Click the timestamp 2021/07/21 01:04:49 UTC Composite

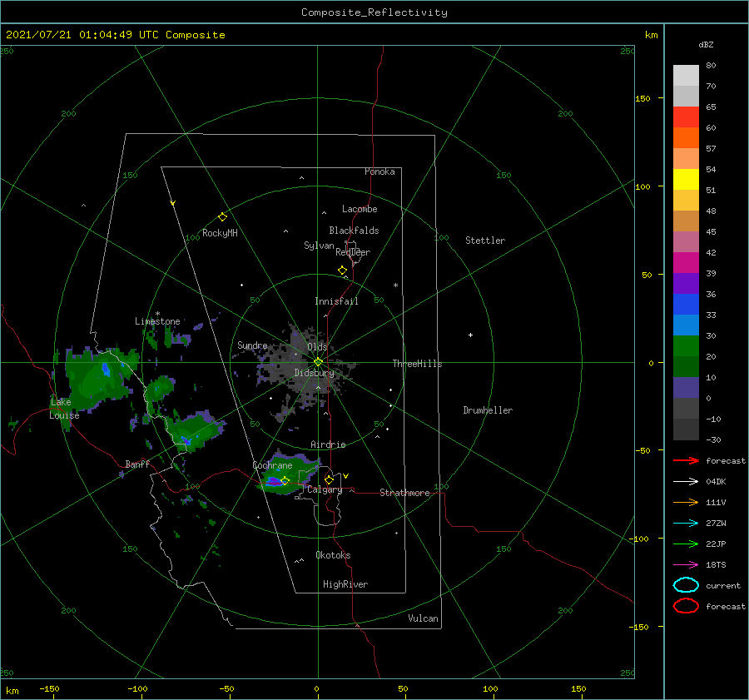116,35
